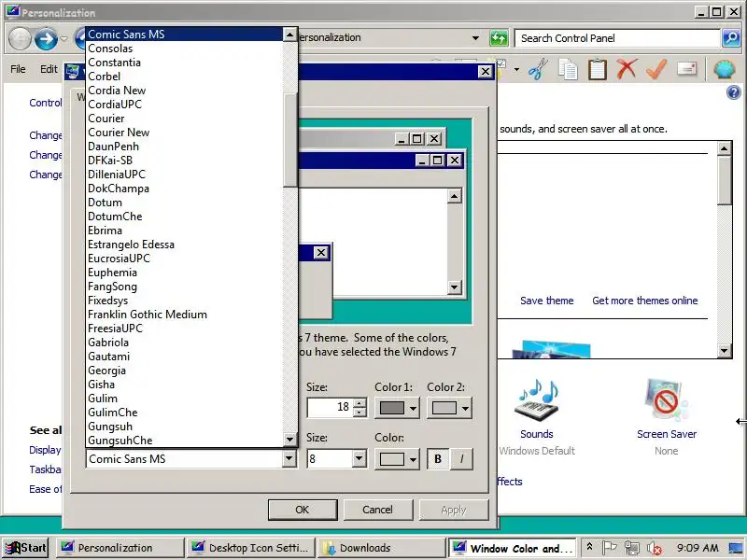Screen dimensions: 747x560
Task: Click the red X Delete toolbar icon
Action: tap(627, 69)
